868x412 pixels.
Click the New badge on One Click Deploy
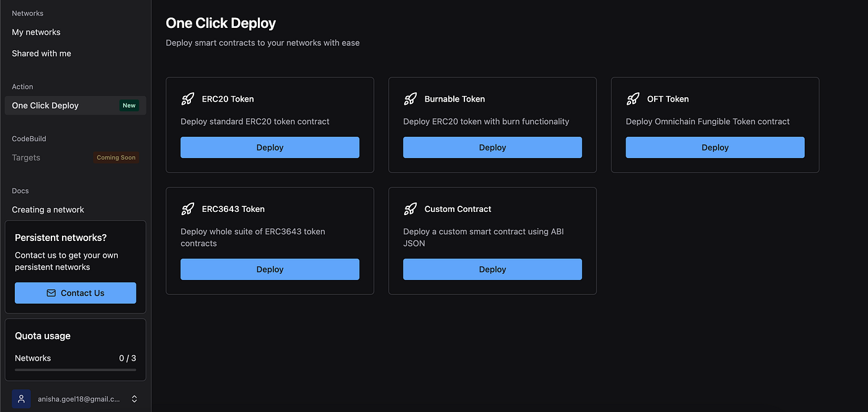[129, 105]
